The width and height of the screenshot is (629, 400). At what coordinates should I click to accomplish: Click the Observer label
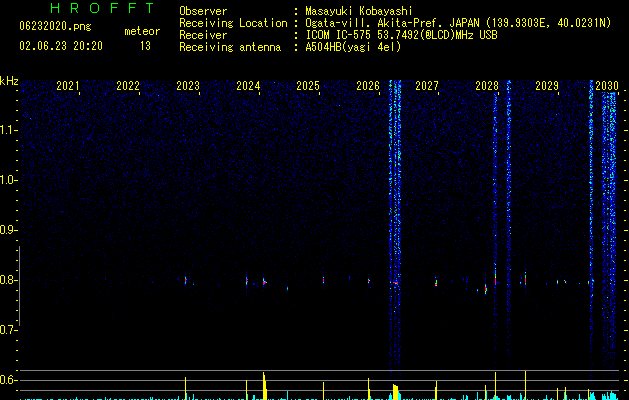203,11
